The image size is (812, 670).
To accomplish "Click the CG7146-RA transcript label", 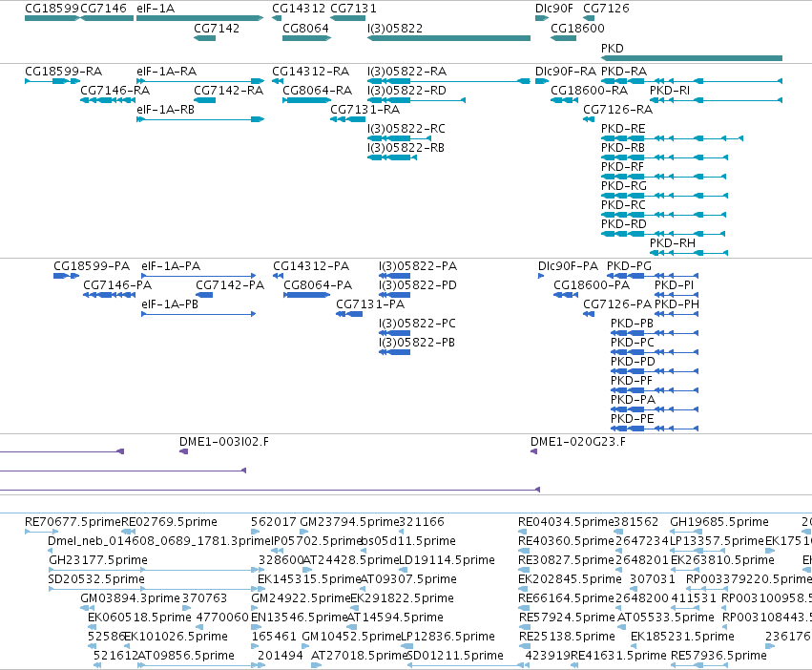I will (x=115, y=91).
